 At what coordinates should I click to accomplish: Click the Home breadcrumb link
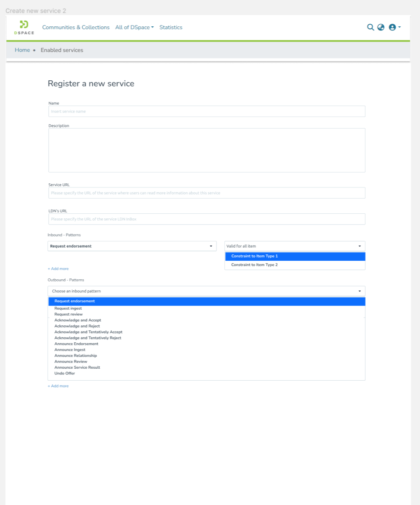pyautogui.click(x=22, y=50)
